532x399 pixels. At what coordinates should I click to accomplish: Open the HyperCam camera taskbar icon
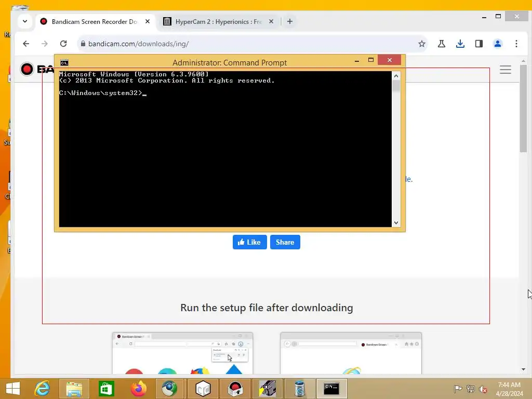pos(268,389)
